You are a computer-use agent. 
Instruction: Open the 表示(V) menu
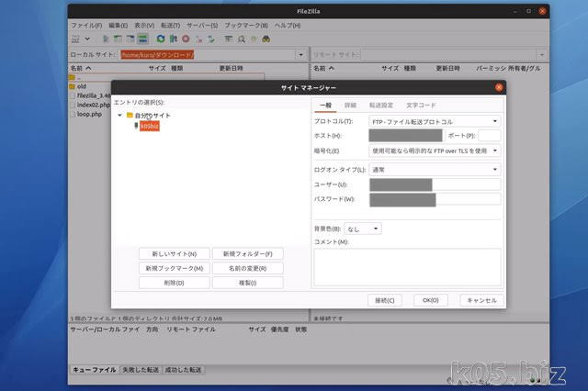tap(144, 26)
